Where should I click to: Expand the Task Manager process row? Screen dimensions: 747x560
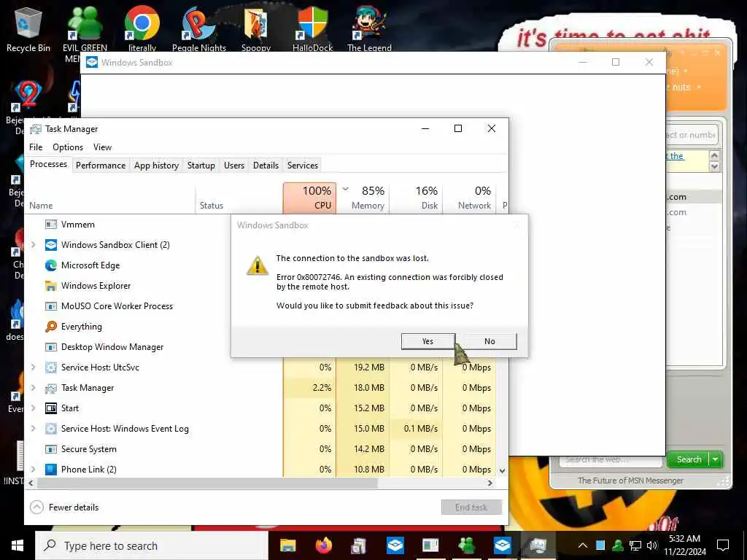[x=33, y=388]
